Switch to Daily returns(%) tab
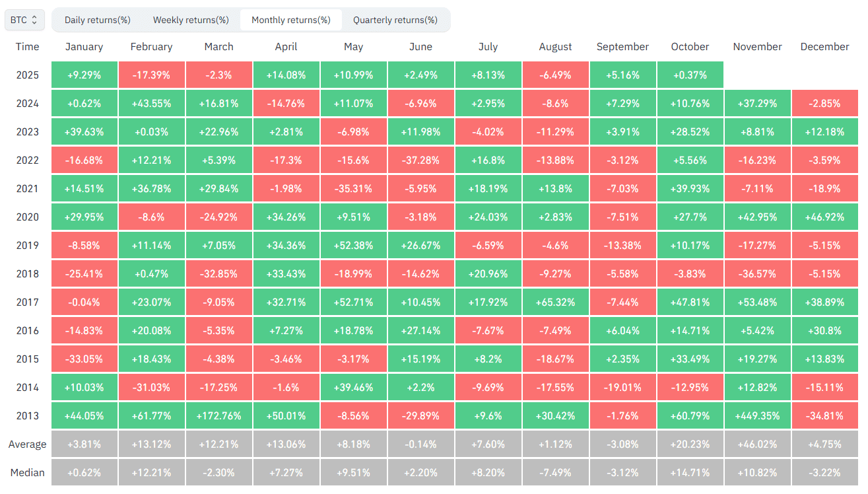868x494 pixels. click(98, 20)
